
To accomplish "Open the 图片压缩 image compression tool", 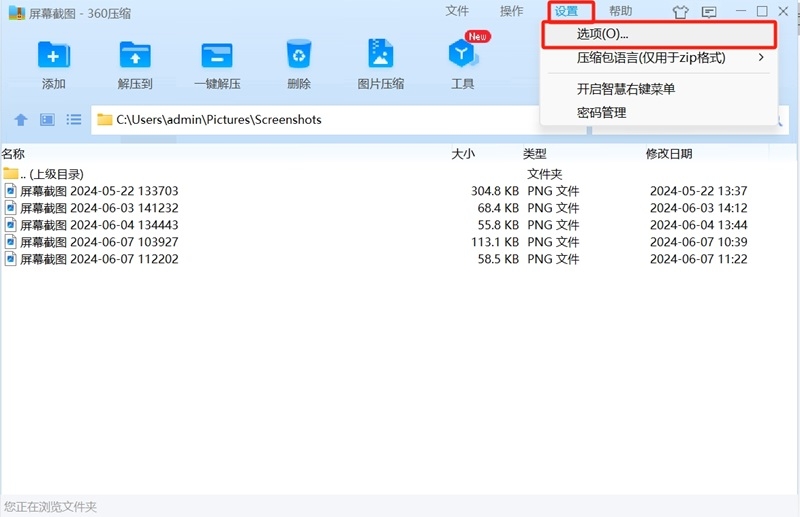I will pyautogui.click(x=381, y=53).
